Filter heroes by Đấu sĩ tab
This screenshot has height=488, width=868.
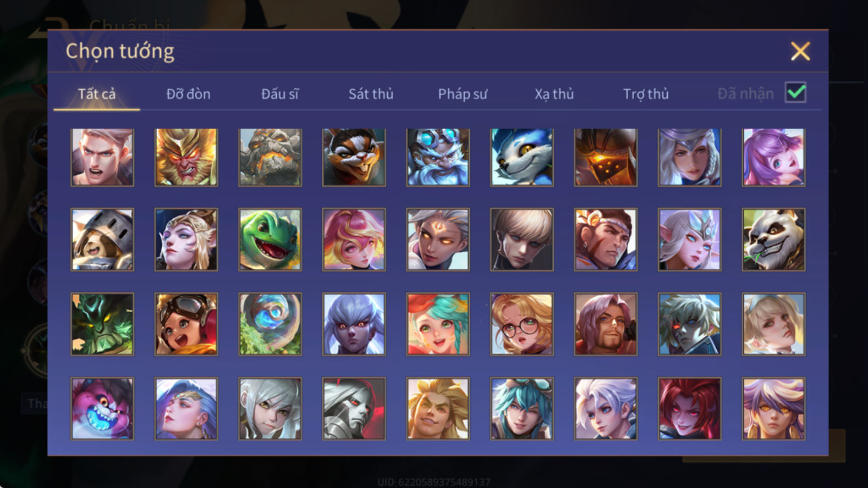(279, 94)
